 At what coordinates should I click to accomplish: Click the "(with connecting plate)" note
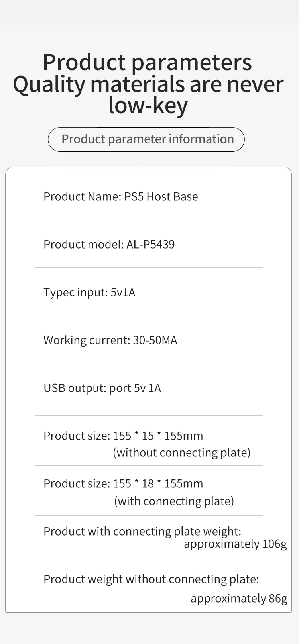(x=174, y=501)
